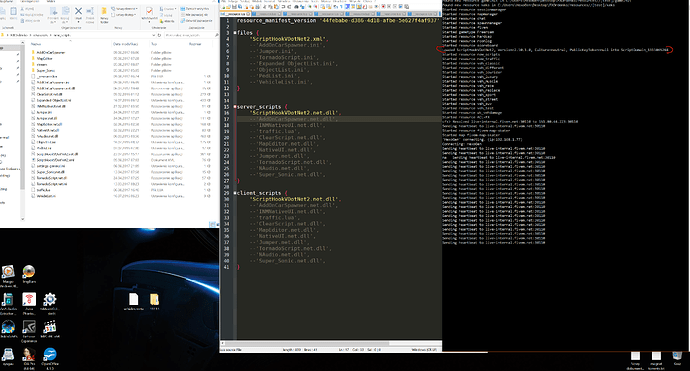
Task: Click the Copy to icon in Explorer ribbon
Action: (x=66, y=11)
